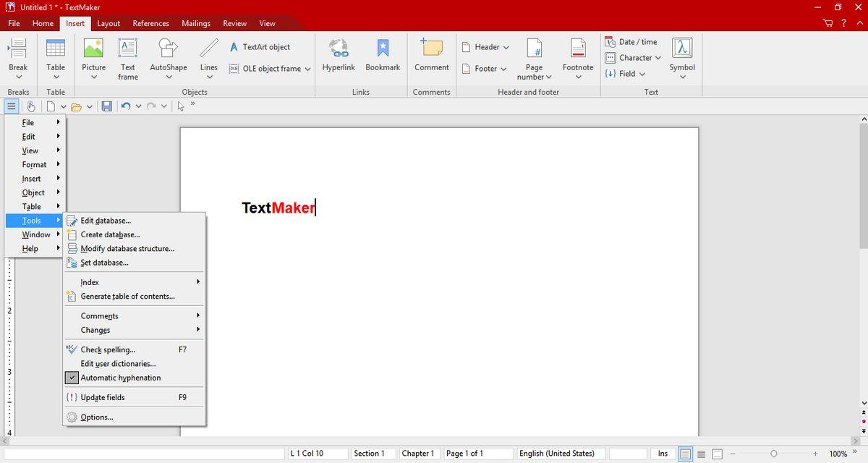Insert a Hyperlink from the Links group
The height and width of the screenshot is (463, 868).
tap(339, 55)
